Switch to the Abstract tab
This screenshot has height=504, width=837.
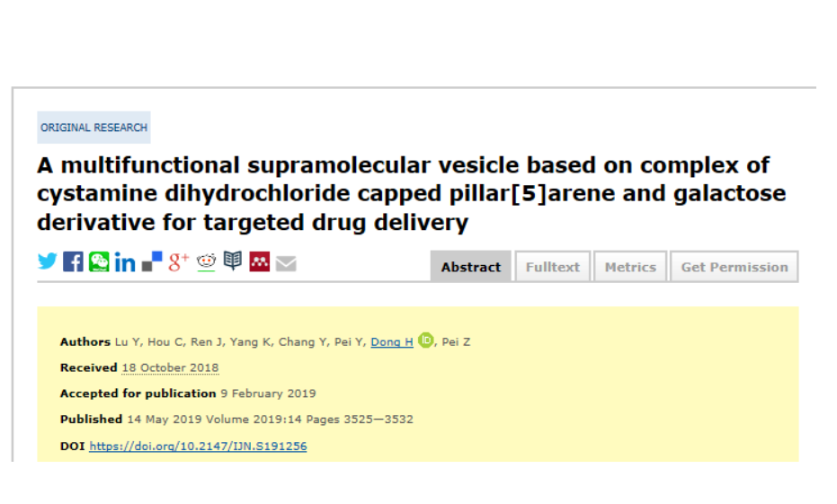[471, 267]
